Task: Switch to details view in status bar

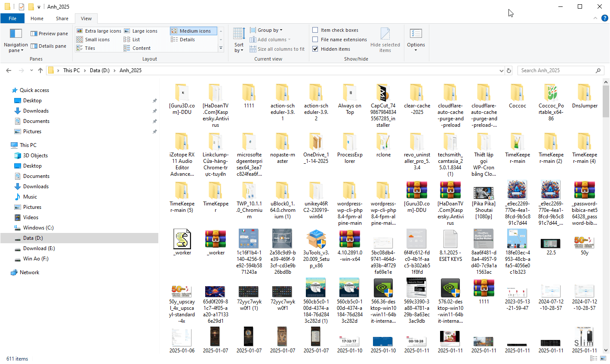Action: pyautogui.click(x=594, y=358)
